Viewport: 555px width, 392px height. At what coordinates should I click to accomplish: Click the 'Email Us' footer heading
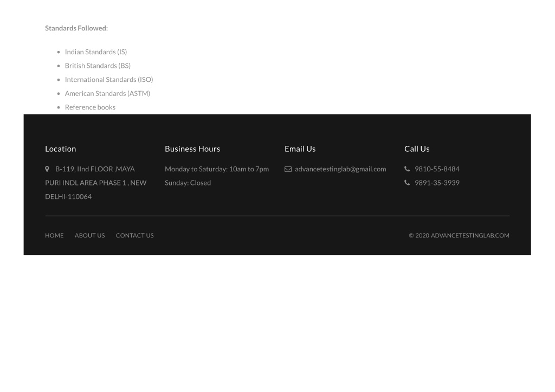[300, 149]
